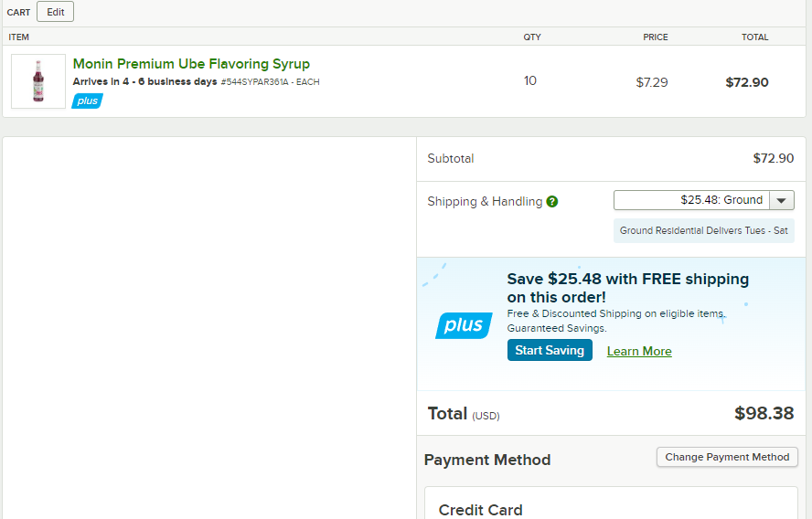Click the Subtotal $72.90 amount
The image size is (812, 519).
coord(774,158)
